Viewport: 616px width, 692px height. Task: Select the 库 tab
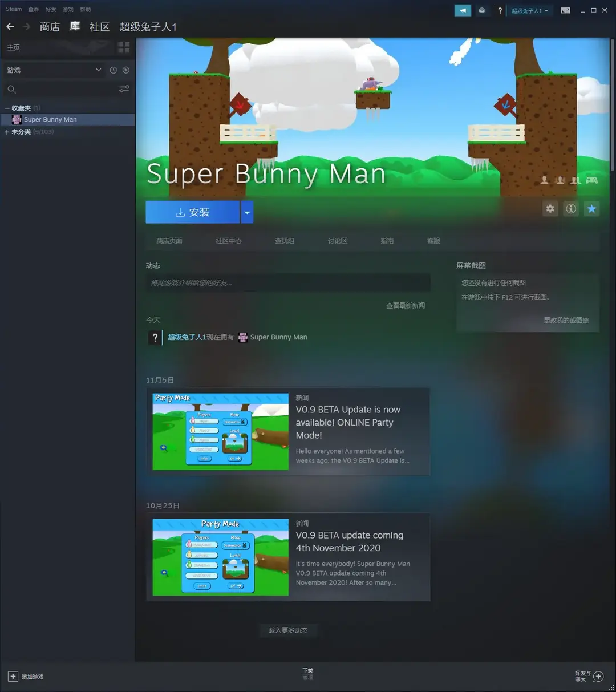[x=75, y=27]
